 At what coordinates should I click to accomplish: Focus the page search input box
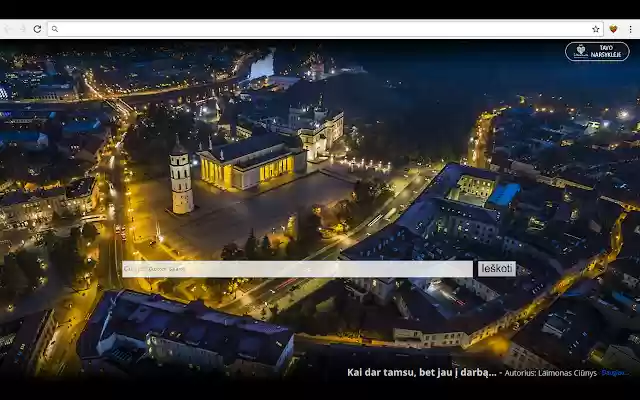coord(298,269)
